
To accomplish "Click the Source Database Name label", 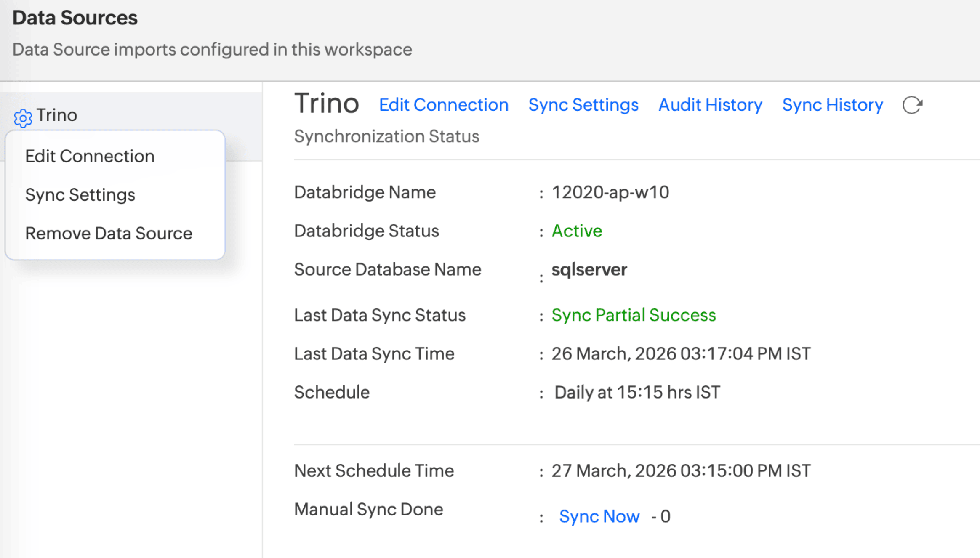I will [388, 269].
